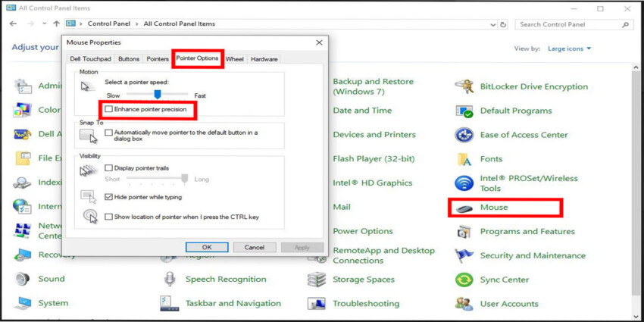This screenshot has height=322, width=644.
Task: Click the Up one level arrow
Action: coord(57,23)
